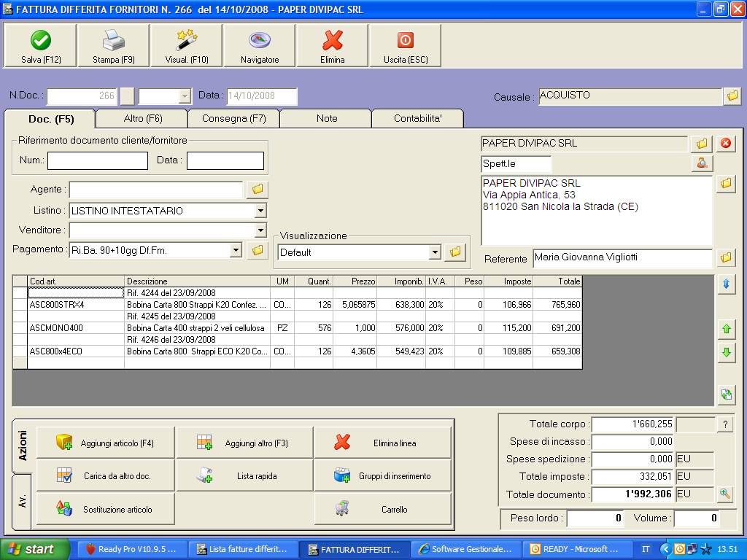Open the address folder icon beside address box

tap(726, 183)
